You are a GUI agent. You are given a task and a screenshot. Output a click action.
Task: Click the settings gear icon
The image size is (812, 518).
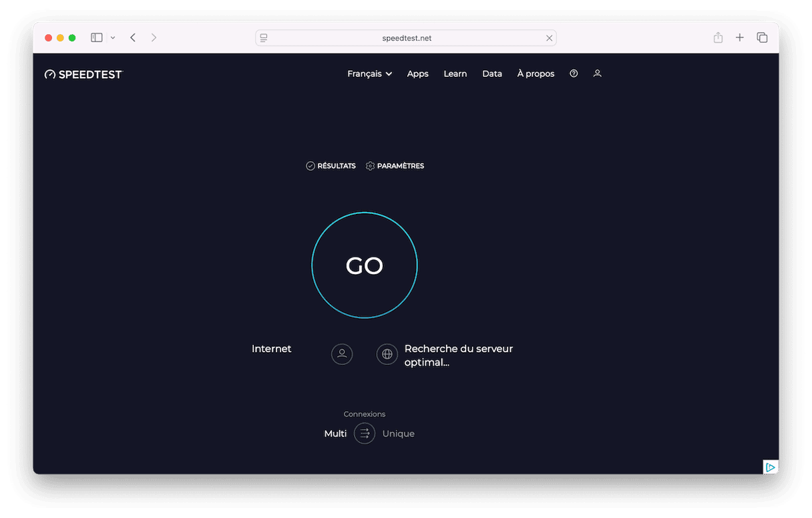tap(371, 166)
